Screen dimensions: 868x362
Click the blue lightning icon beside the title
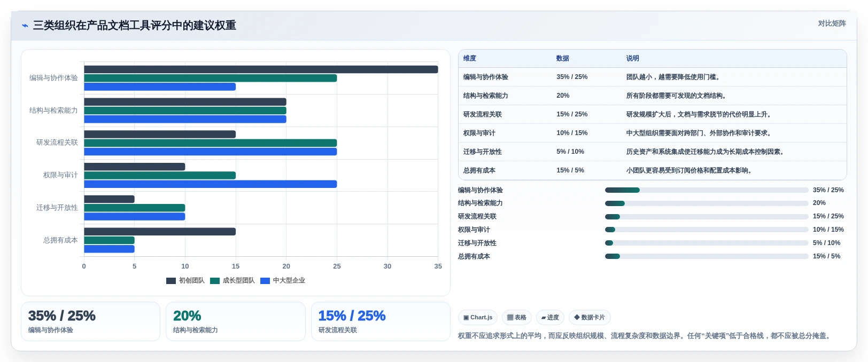click(x=25, y=26)
